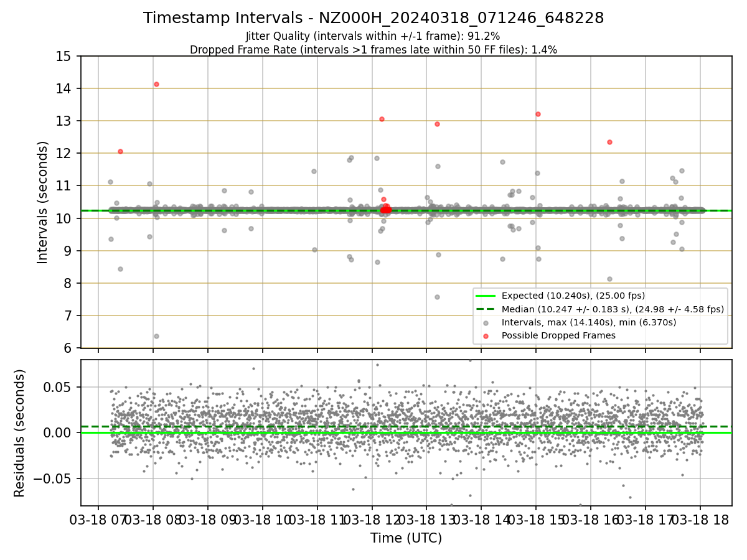Click the '12' tick on the intervals axis
Screen dimensions: 747x560
pyautogui.click(x=64, y=153)
